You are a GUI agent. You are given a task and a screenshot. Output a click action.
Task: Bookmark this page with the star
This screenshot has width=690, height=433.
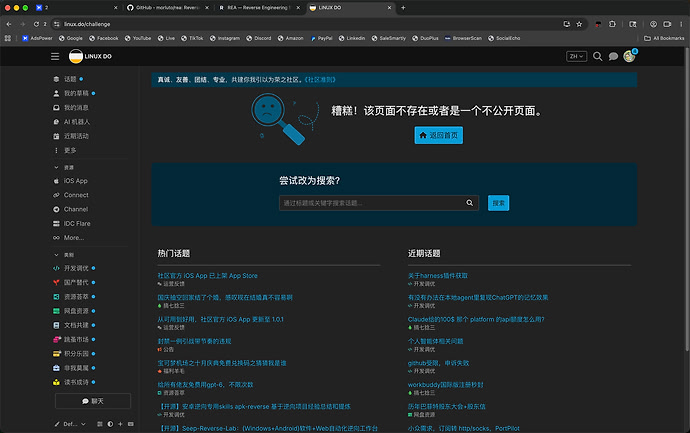click(x=579, y=24)
